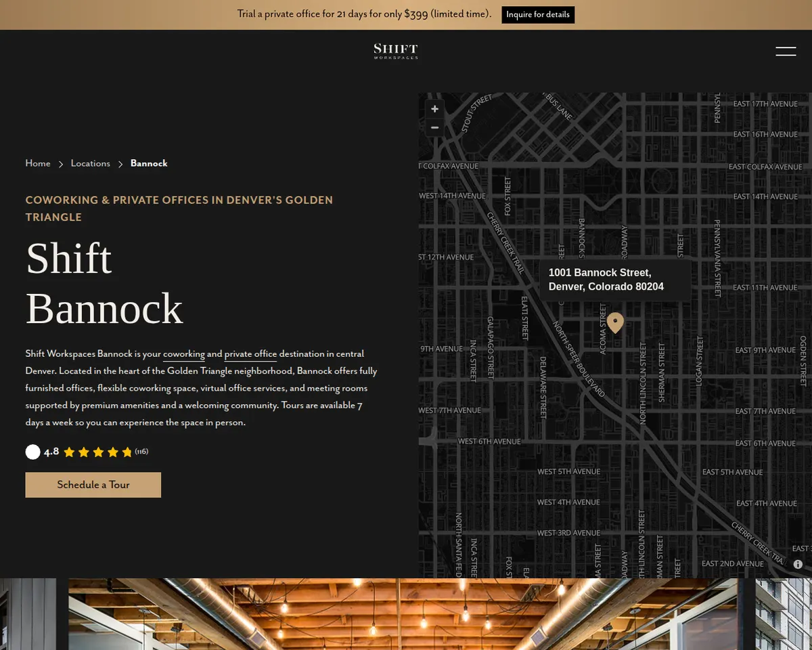The width and height of the screenshot is (812, 650).
Task: Click West 7th Avenue map label
Action: click(450, 410)
